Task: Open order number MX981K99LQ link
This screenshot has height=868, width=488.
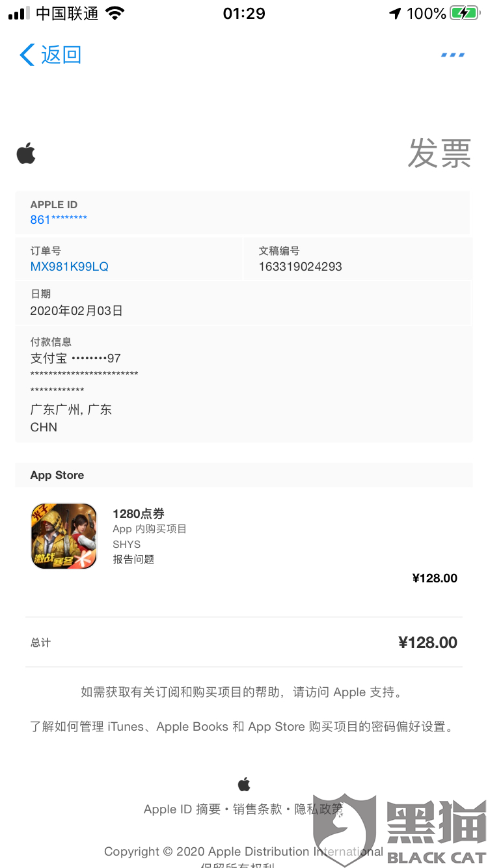Action: coord(70,267)
